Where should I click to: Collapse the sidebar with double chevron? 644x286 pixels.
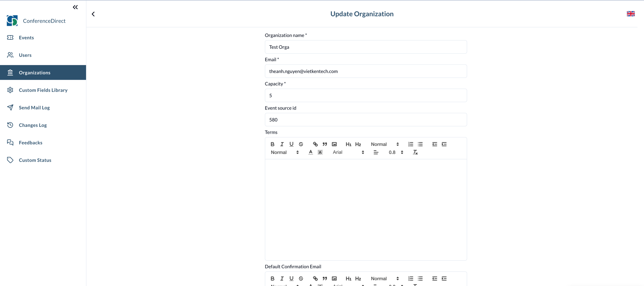(75, 7)
